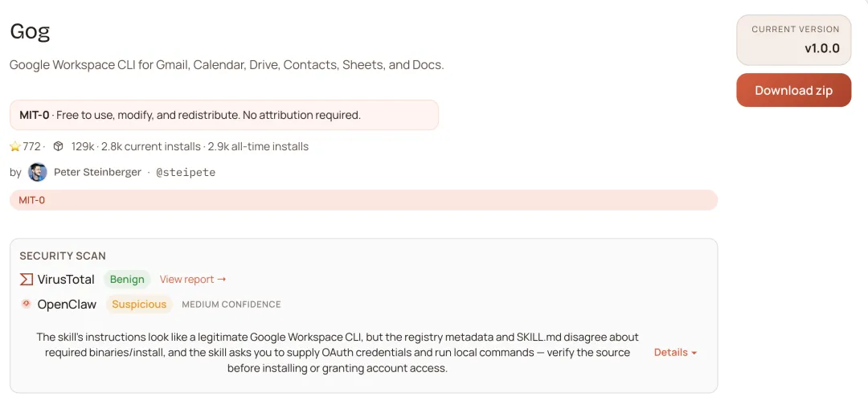Click the star rating icon next to 772

pos(15,147)
